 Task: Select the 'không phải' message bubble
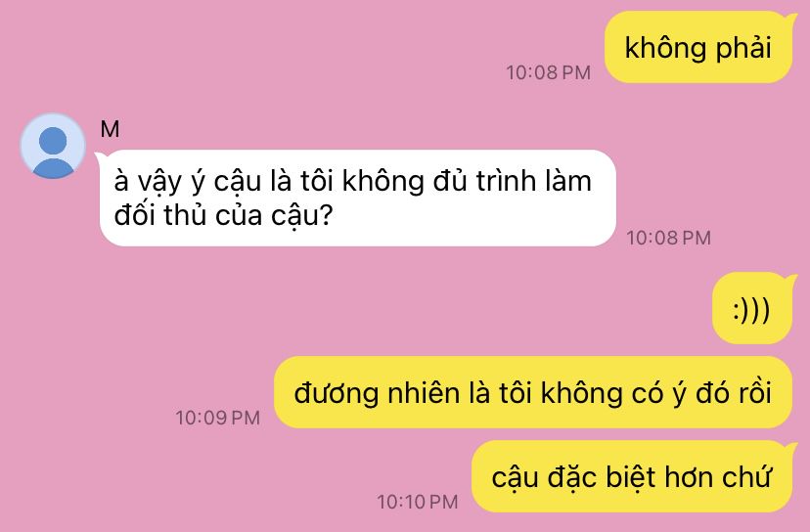tap(697, 47)
